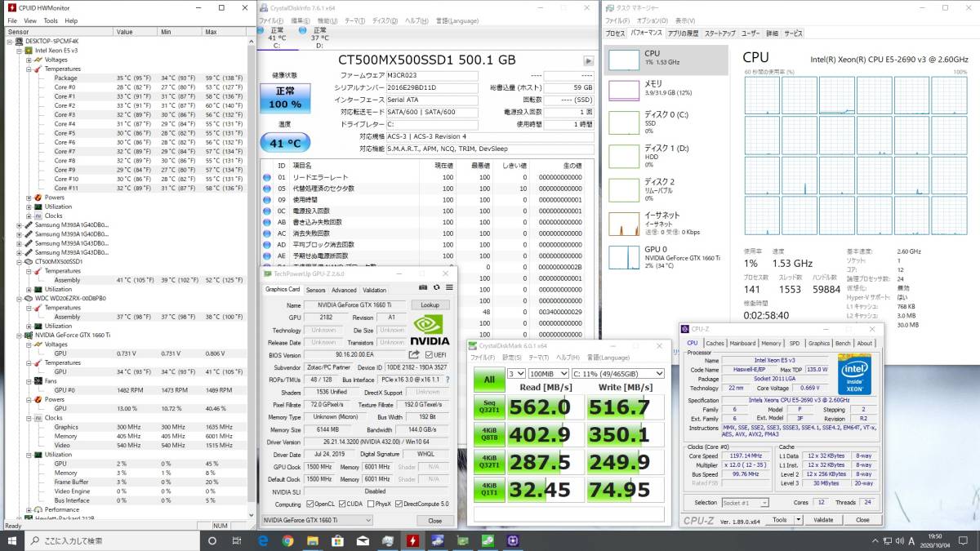Click the CrystalDiskInfo next disk arrow button
The image size is (980, 551).
click(589, 60)
